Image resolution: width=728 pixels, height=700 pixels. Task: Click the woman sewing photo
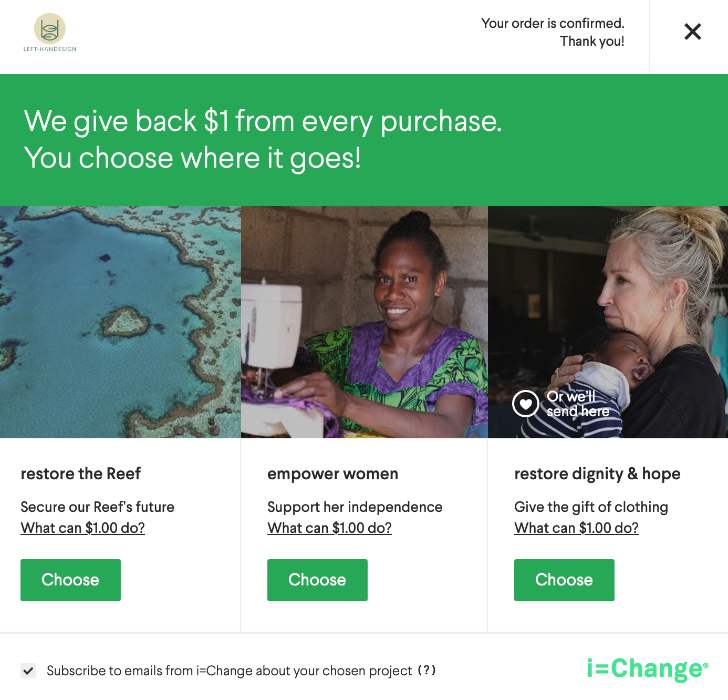(365, 322)
